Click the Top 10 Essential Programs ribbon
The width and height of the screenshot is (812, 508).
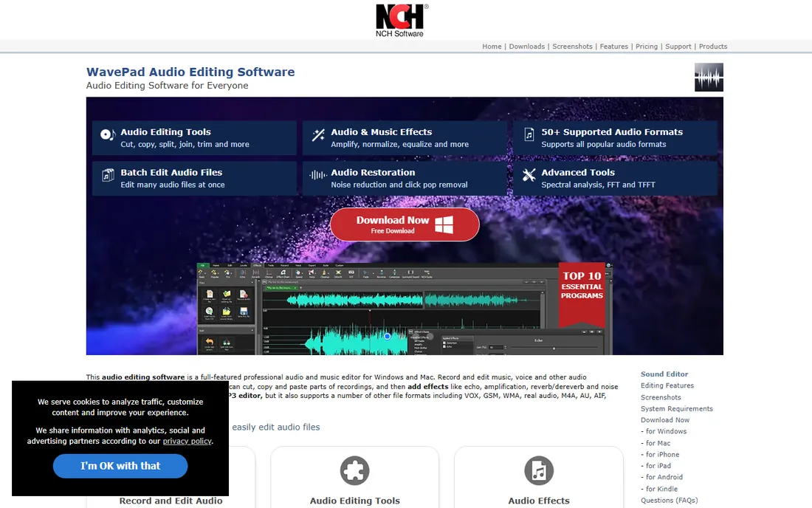582,294
